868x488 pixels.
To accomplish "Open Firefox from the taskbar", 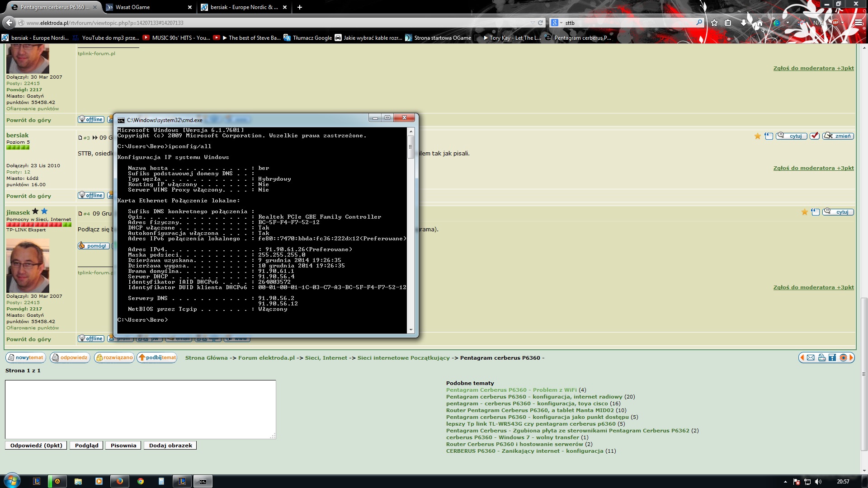I will (x=120, y=481).
